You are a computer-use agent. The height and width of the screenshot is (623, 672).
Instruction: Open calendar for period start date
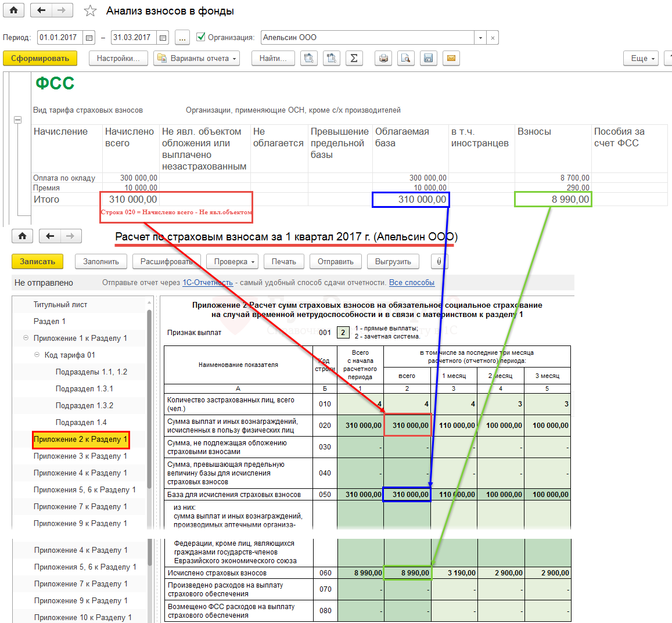point(89,38)
